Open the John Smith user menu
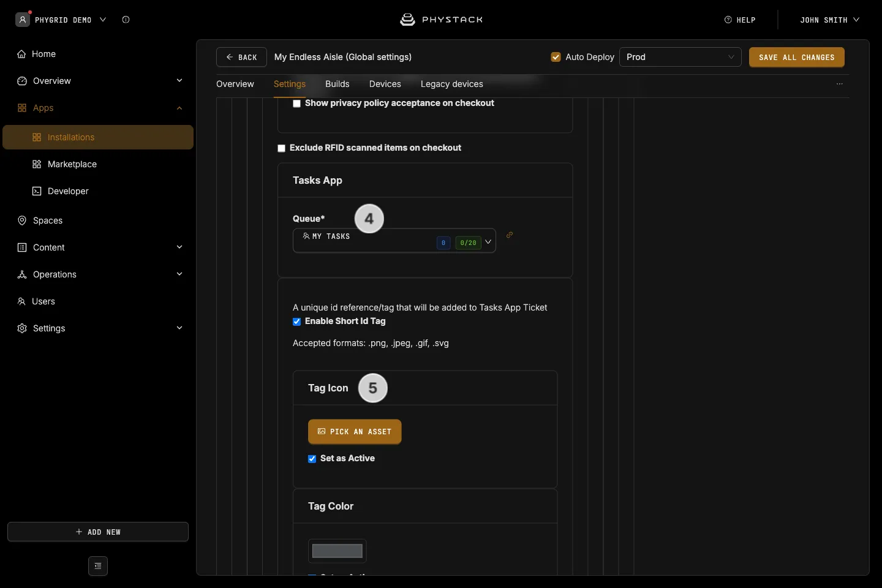 (830, 20)
